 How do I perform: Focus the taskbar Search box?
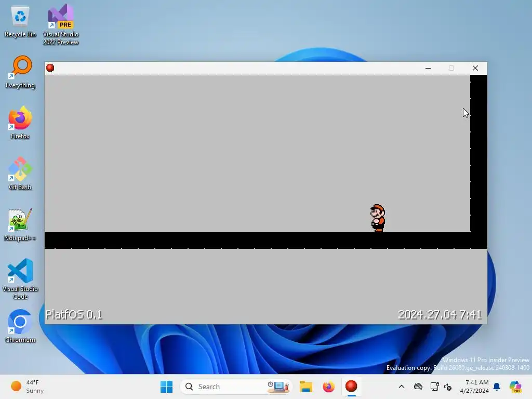pos(236,387)
